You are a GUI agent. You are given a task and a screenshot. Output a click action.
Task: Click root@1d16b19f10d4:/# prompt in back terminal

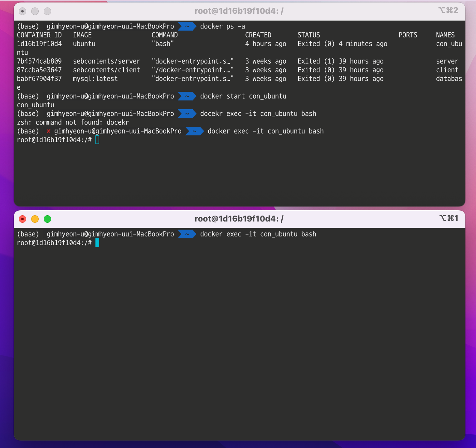[54, 140]
